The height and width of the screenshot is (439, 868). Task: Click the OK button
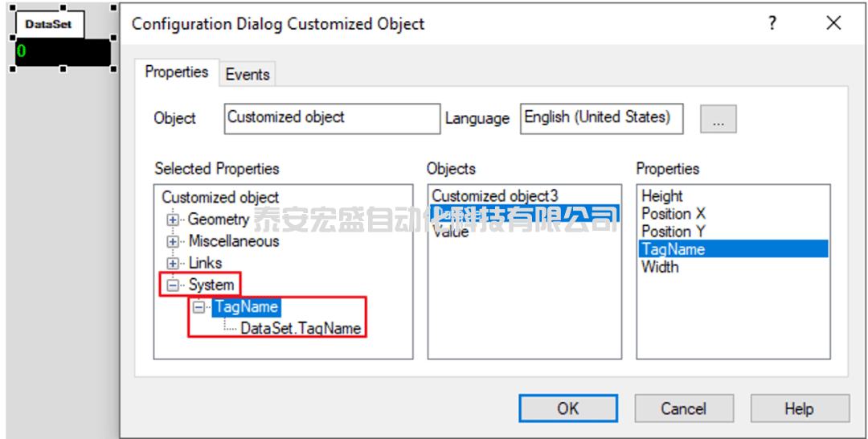567,408
